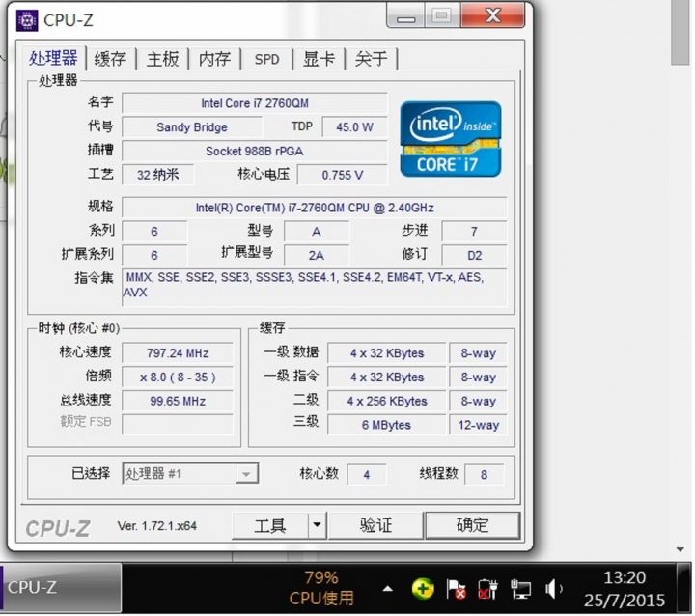Click the 0.755 V core voltage value
Image resolution: width=695 pixels, height=616 pixels.
click(x=342, y=175)
